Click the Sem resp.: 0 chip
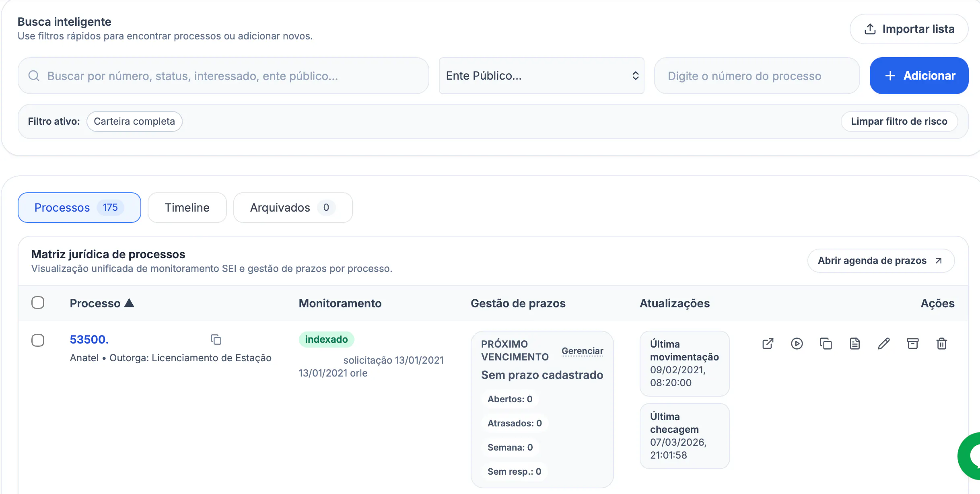This screenshot has height=494, width=980. click(x=514, y=471)
